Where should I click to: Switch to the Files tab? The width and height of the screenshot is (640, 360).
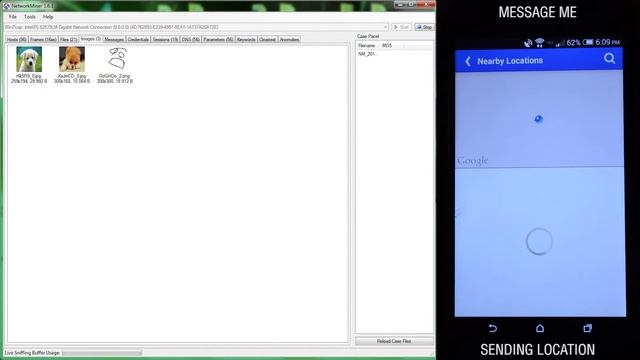69,40
